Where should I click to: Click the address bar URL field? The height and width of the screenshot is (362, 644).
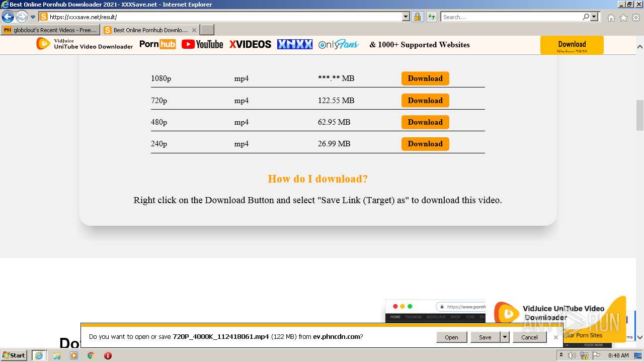[x=220, y=17]
